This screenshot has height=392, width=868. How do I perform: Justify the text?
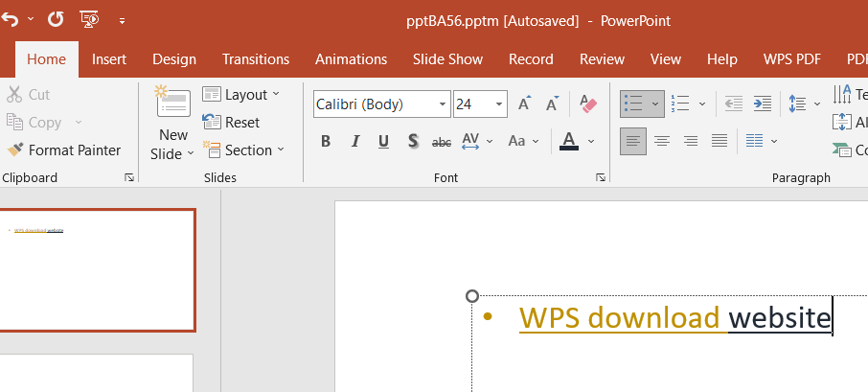[x=720, y=141]
